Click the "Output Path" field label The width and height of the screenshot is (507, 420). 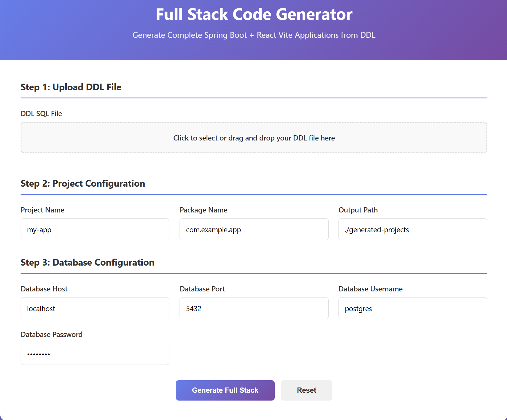point(358,210)
